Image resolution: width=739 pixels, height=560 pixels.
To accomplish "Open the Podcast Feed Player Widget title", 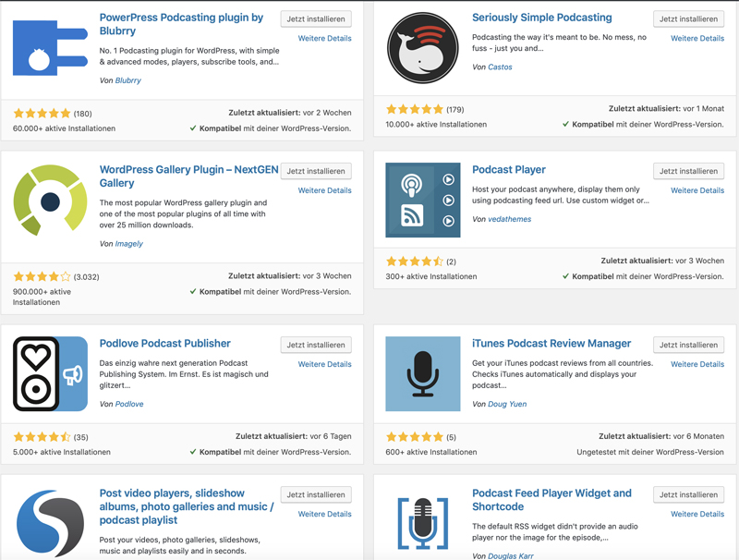I will (551, 500).
